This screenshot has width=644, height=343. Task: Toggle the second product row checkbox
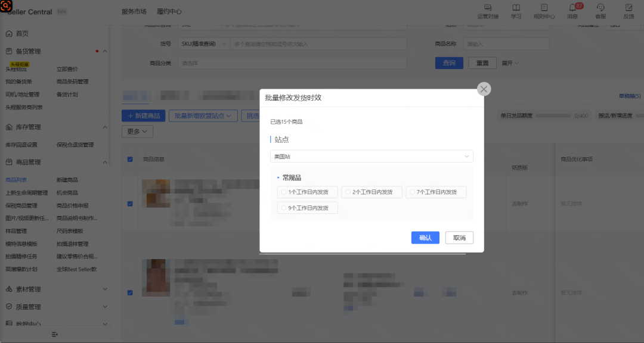pyautogui.click(x=130, y=293)
